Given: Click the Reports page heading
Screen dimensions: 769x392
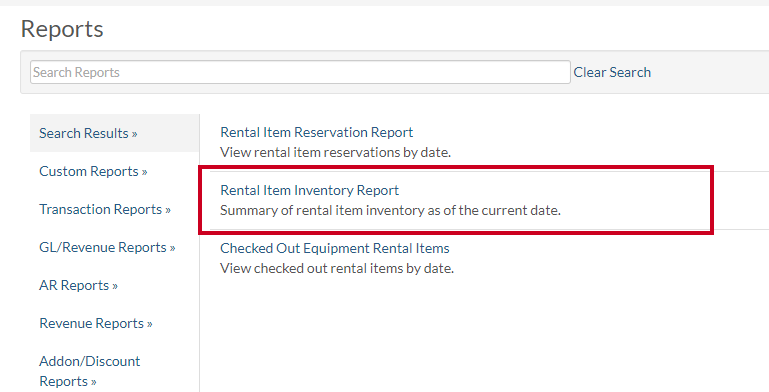Looking at the screenshot, I should click(x=62, y=29).
